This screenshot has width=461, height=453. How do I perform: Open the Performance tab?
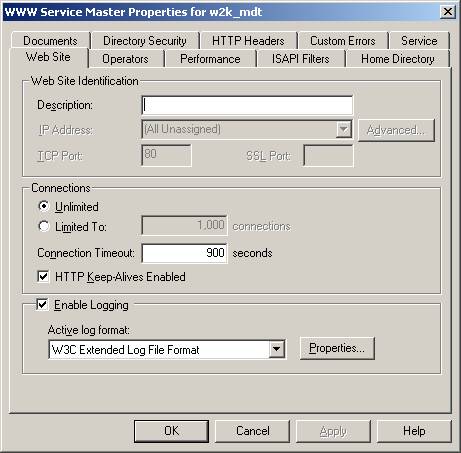[210, 59]
